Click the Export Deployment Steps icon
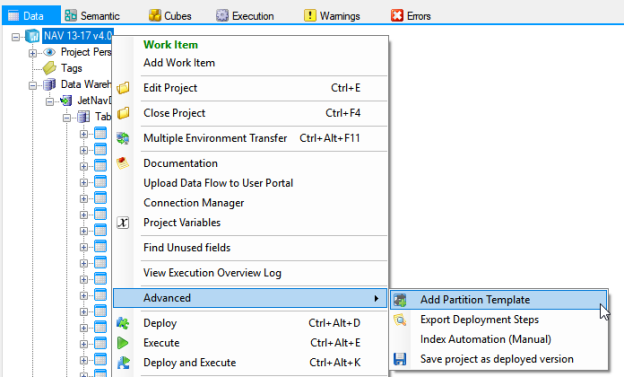The height and width of the screenshot is (377, 624). click(400, 320)
